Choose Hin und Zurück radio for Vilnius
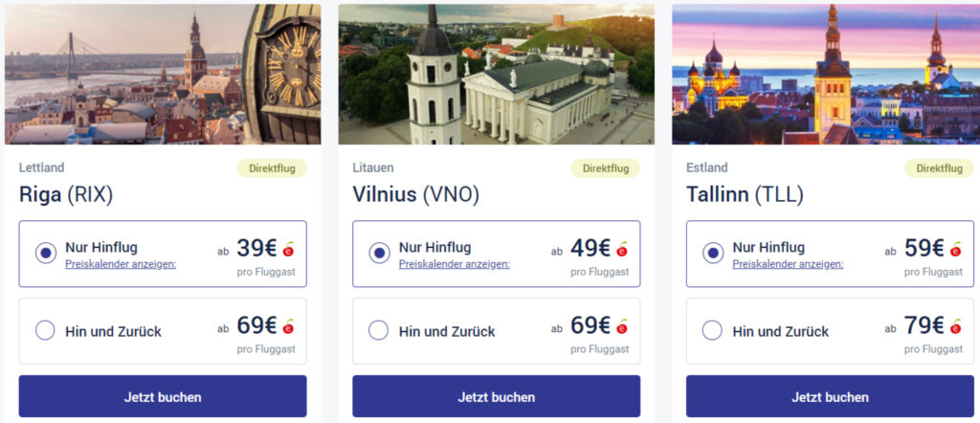The width and height of the screenshot is (980, 423). [x=379, y=331]
